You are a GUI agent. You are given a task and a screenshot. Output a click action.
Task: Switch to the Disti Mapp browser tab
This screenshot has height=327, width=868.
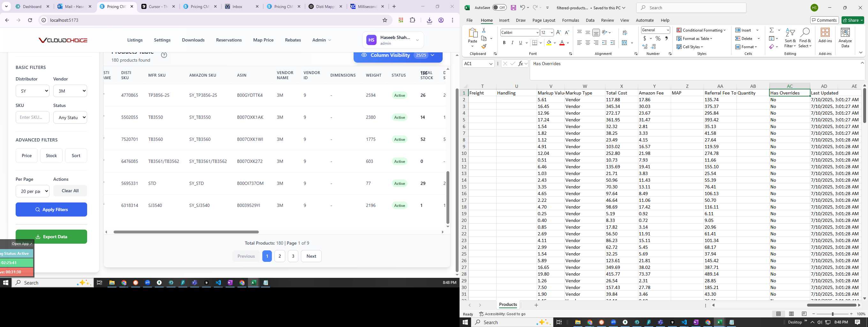tap(326, 6)
